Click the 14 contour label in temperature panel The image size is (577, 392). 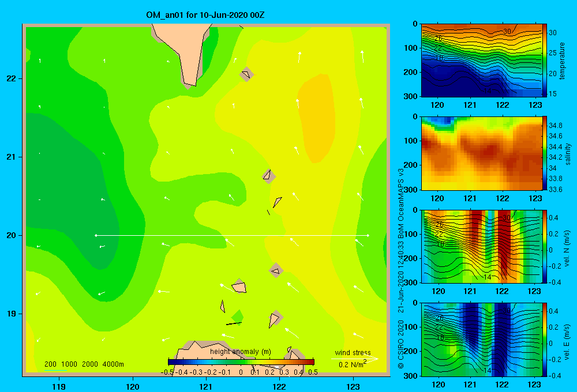coord(487,91)
